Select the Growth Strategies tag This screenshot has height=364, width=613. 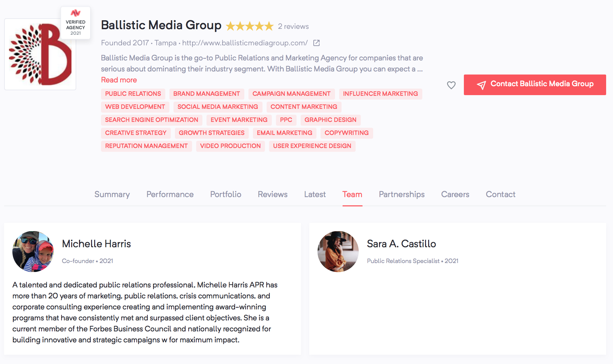(212, 133)
